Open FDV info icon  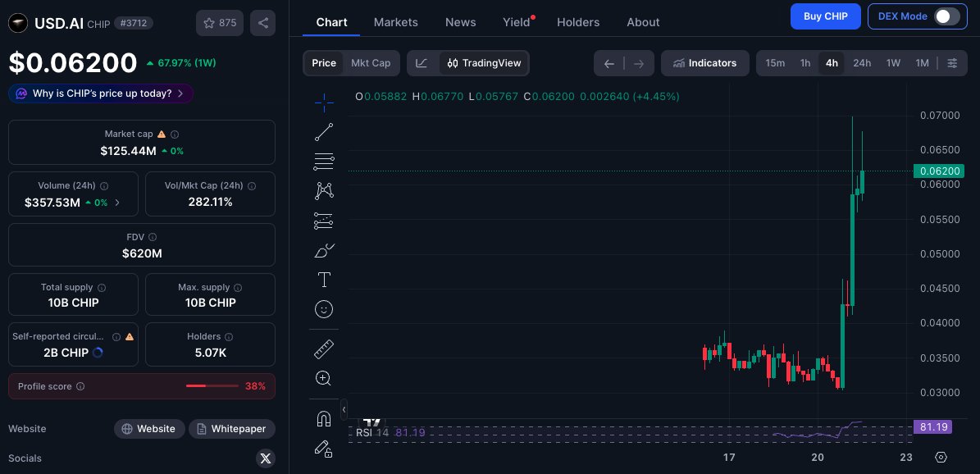click(x=153, y=237)
